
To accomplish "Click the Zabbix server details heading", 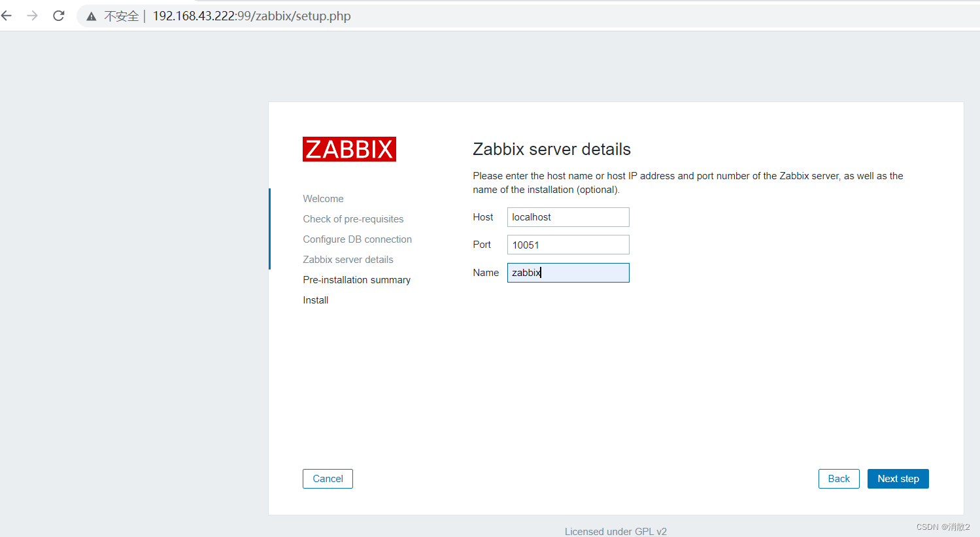I will pos(552,149).
